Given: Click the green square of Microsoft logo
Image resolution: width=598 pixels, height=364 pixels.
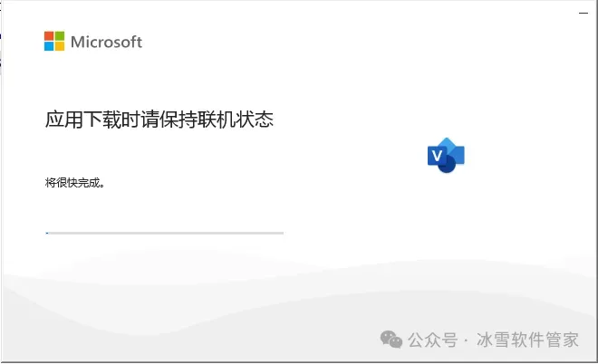Looking at the screenshot, I should 60,36.
